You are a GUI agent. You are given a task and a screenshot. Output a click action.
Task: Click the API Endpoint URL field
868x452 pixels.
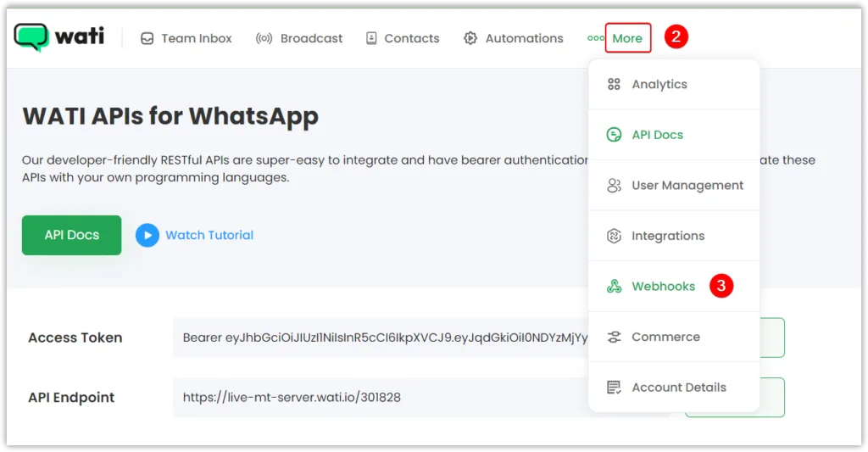tap(381, 397)
